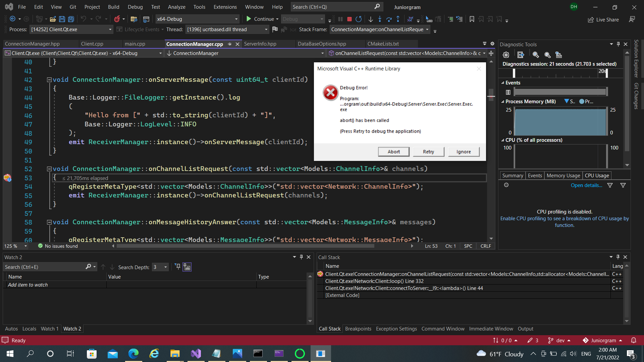Step Out of the current function
This screenshot has width=644, height=362.
coord(398,19)
